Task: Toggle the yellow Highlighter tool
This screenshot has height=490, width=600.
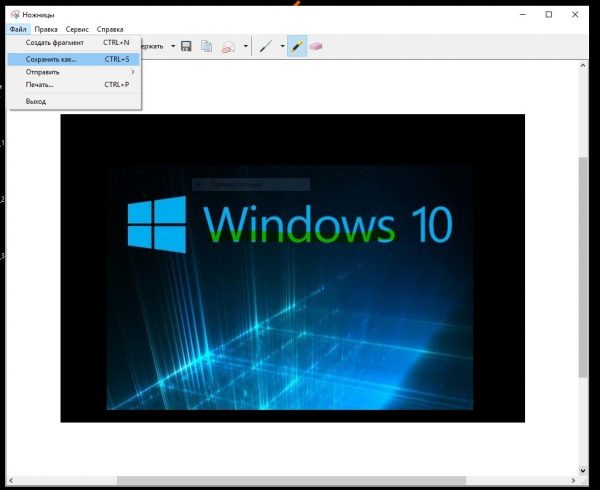Action: pyautogui.click(x=297, y=46)
